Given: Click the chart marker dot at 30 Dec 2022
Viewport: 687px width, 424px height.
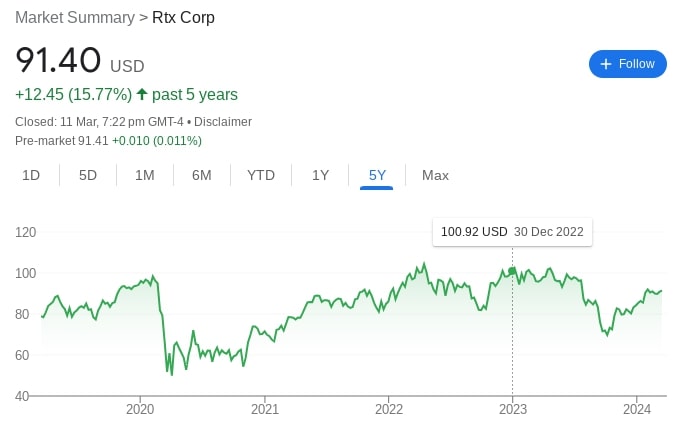Looking at the screenshot, I should (512, 271).
